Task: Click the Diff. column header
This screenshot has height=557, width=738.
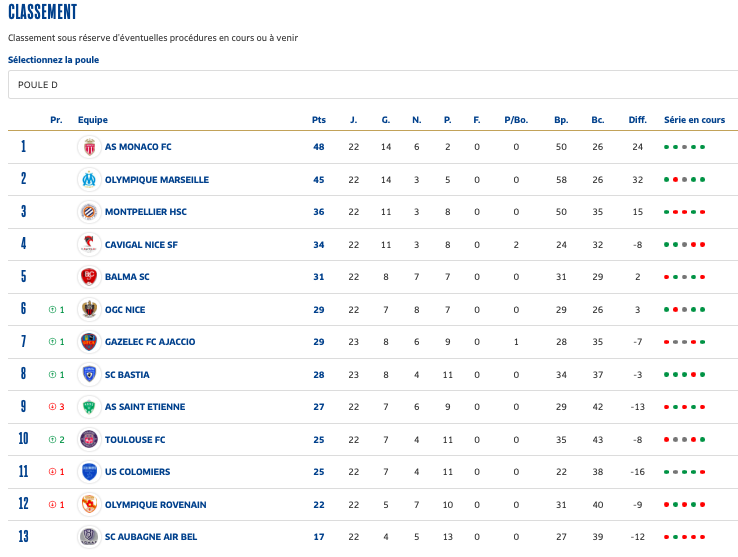Action: click(x=637, y=120)
